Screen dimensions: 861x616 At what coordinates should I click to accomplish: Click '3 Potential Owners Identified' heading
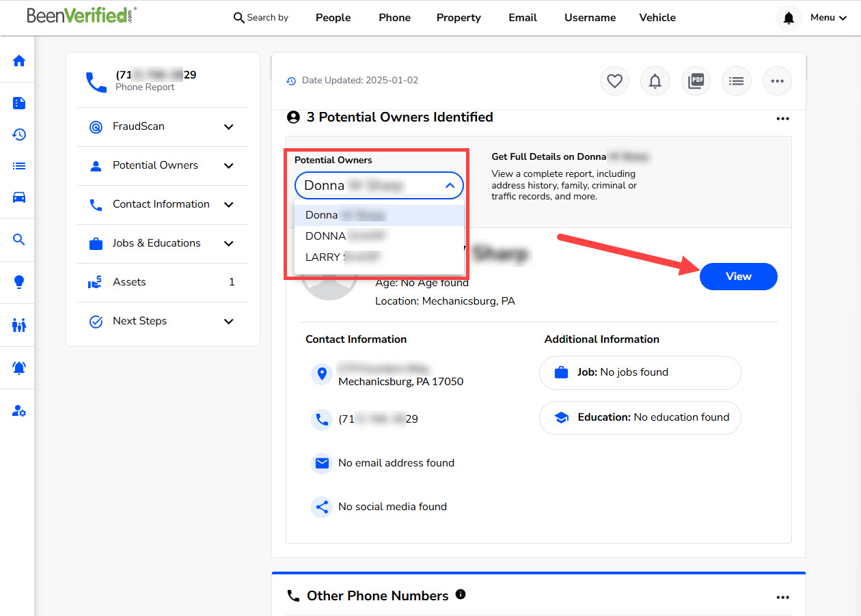click(400, 117)
